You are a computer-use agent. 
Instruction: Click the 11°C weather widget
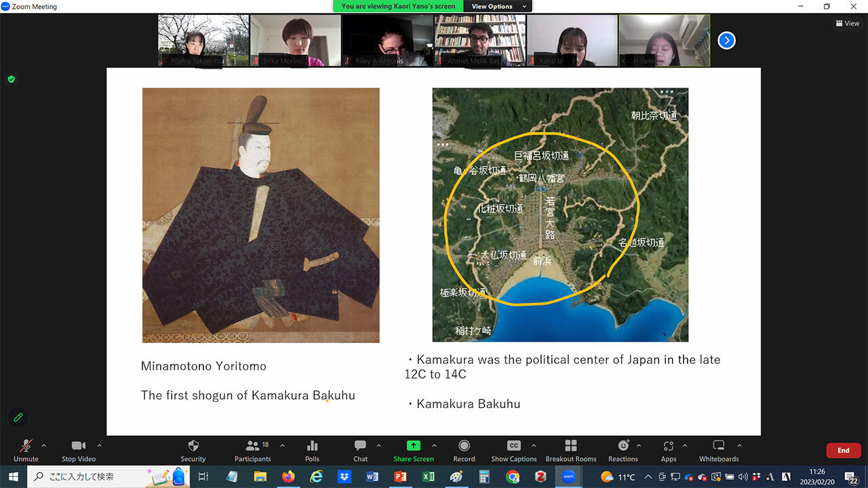(x=618, y=477)
